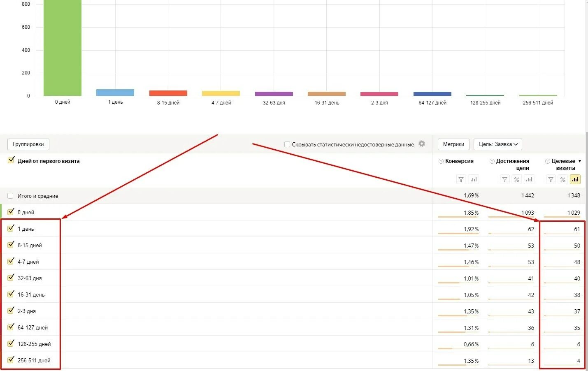Open the Цель: Заявка dropdown
Viewport: 588px width, 371px height.
(498, 144)
